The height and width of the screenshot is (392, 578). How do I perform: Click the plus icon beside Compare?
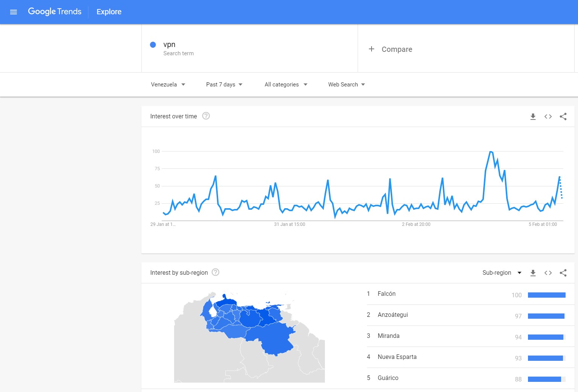click(x=372, y=49)
